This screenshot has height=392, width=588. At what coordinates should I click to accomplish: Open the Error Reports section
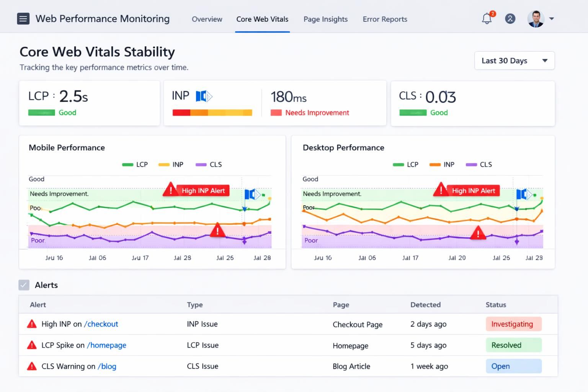385,19
